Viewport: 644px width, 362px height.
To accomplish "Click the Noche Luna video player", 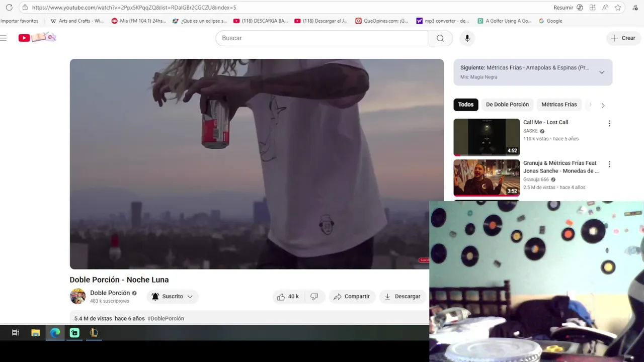I will point(257,164).
